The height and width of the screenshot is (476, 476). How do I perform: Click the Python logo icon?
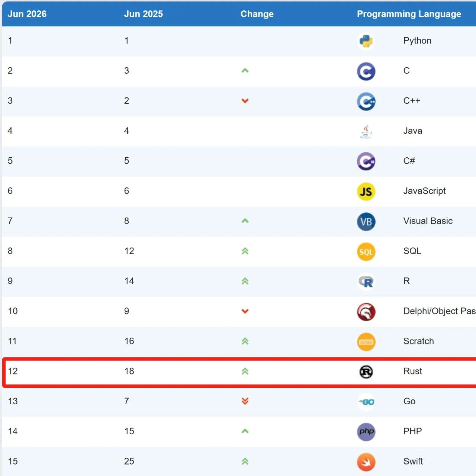[366, 41]
